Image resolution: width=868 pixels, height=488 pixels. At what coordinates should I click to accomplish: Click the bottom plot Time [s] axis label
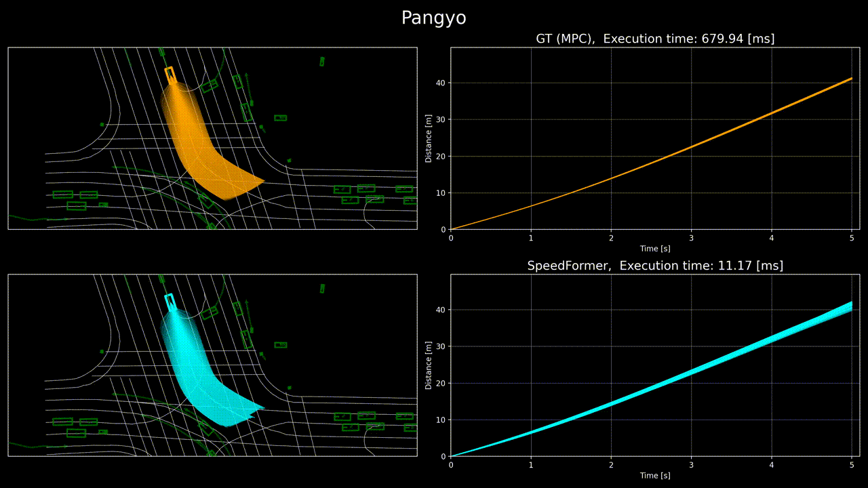click(655, 476)
